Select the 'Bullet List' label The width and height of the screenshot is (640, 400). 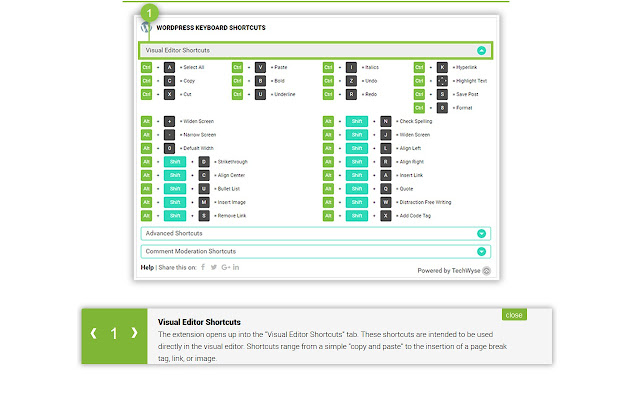[x=229, y=189]
